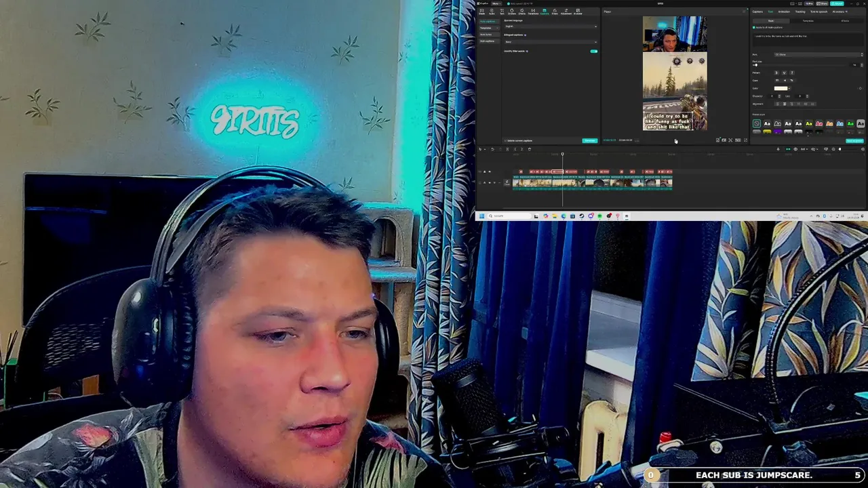868x488 pixels.
Task: Click the trash Delete icon above timeline
Action: point(530,149)
